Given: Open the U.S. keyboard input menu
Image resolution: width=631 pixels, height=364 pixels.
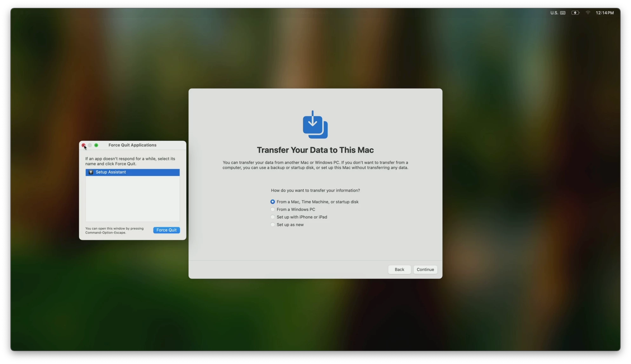Looking at the screenshot, I should point(558,13).
